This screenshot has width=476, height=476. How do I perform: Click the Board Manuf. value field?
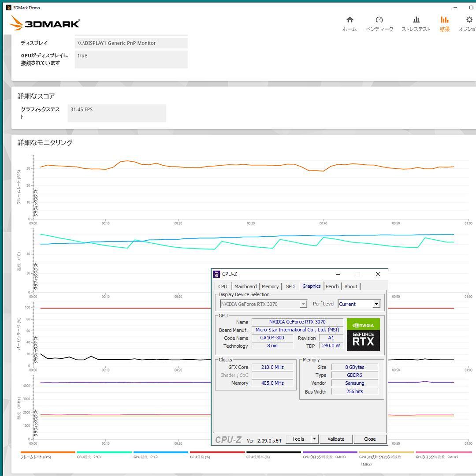pos(297,330)
